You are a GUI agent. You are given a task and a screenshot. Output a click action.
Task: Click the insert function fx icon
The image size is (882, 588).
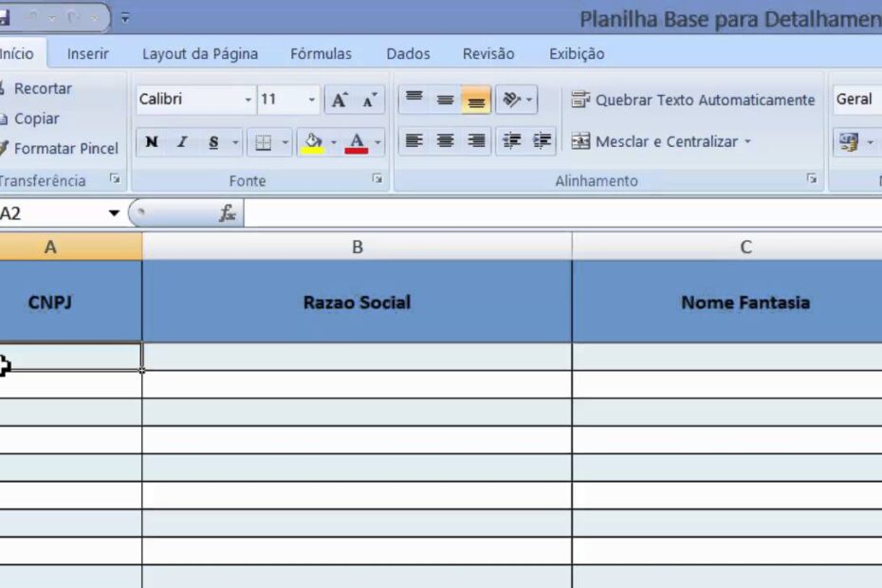coord(228,213)
